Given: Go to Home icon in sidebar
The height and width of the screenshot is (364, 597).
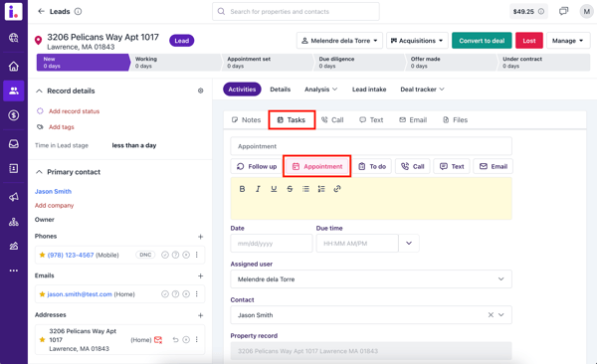Looking at the screenshot, I should click(14, 67).
